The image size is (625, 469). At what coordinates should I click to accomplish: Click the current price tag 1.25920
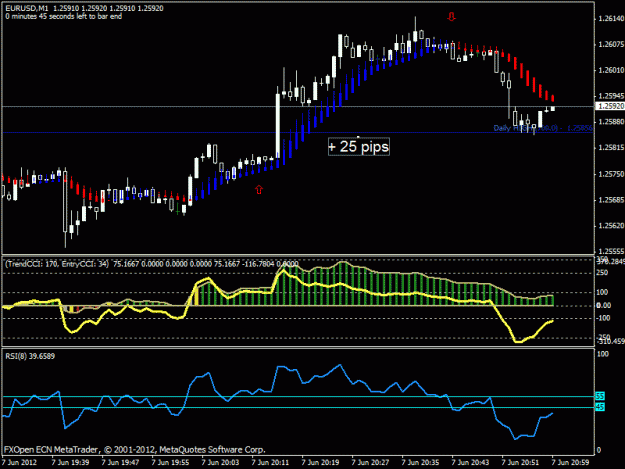[609, 106]
